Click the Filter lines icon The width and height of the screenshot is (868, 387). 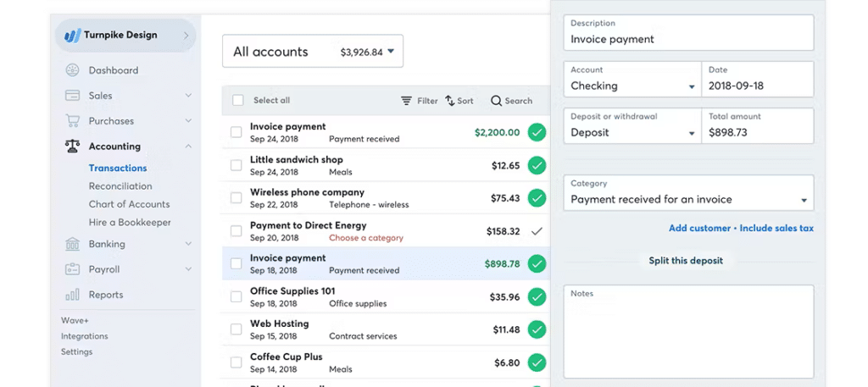coord(406,101)
